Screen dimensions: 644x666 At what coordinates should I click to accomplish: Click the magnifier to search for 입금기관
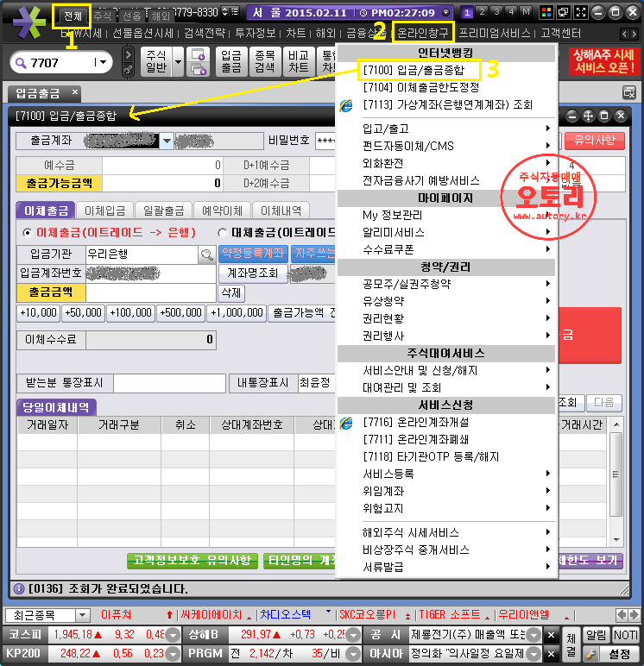(207, 254)
